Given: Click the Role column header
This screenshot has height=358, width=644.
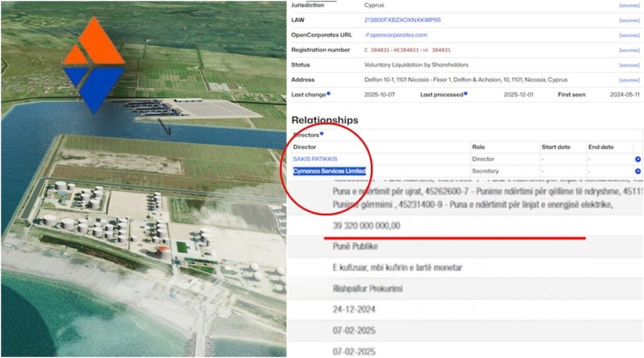Looking at the screenshot, I should (479, 147).
